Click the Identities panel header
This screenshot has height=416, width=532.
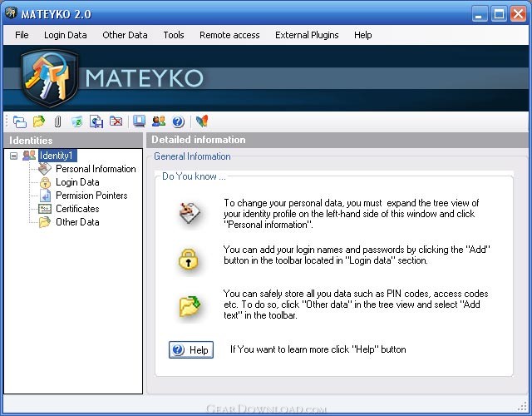pyautogui.click(x=73, y=140)
